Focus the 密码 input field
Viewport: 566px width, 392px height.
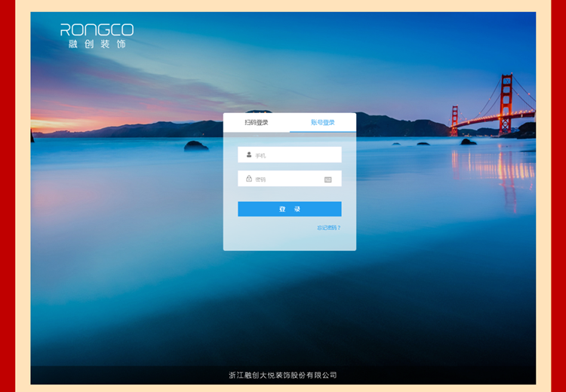pos(290,179)
